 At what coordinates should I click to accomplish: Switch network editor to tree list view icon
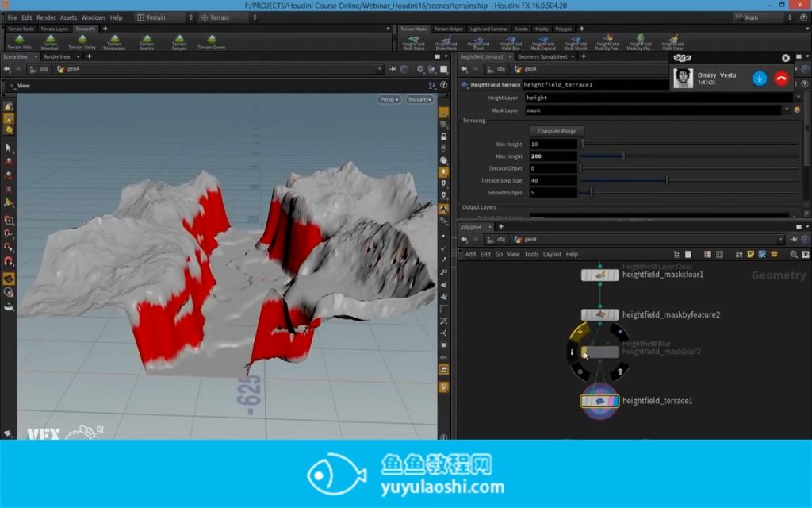[676, 255]
